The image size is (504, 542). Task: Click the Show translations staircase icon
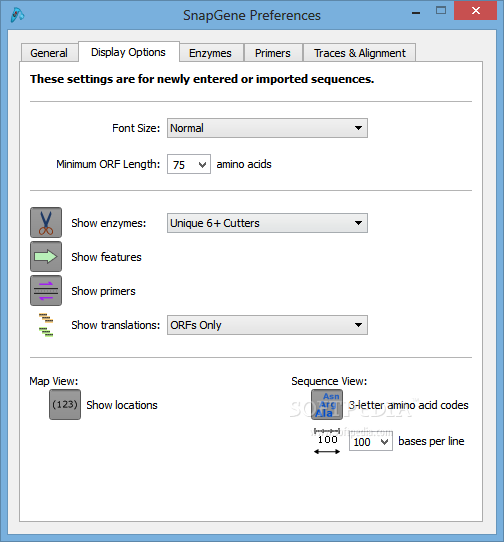46,325
